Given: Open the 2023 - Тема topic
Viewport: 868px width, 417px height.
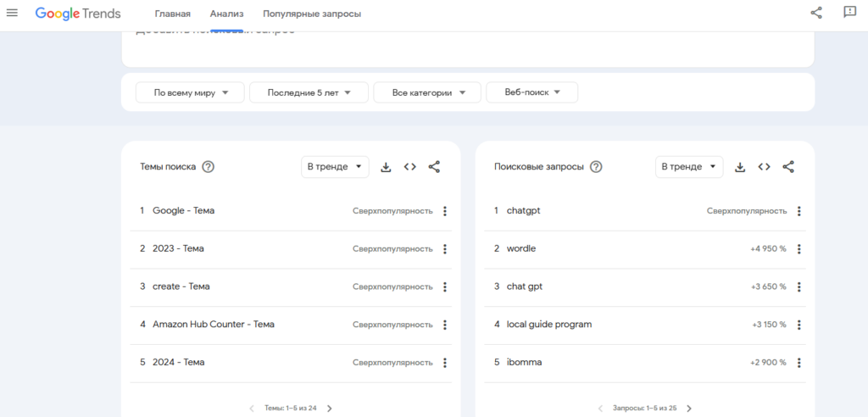Looking at the screenshot, I should click(x=178, y=249).
